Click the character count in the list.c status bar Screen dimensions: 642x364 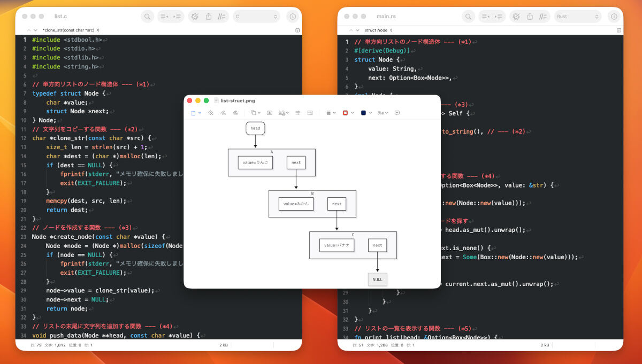56,345
